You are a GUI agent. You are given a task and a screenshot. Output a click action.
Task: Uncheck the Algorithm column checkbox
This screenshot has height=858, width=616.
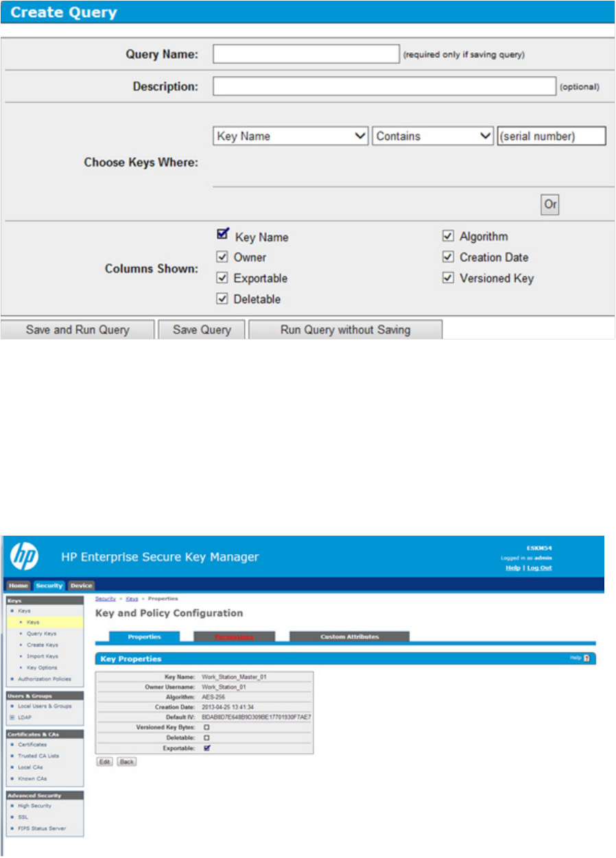pyautogui.click(x=448, y=236)
